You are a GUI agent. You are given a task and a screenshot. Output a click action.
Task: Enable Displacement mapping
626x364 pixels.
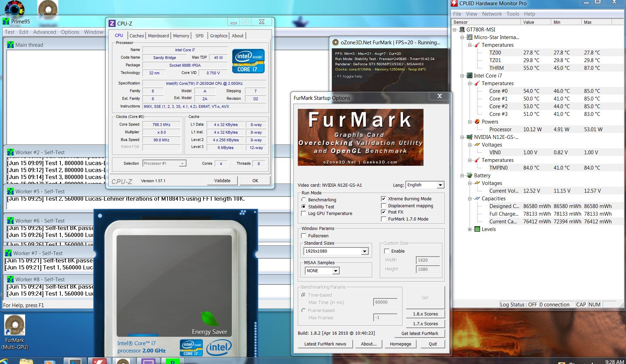pos(384,206)
